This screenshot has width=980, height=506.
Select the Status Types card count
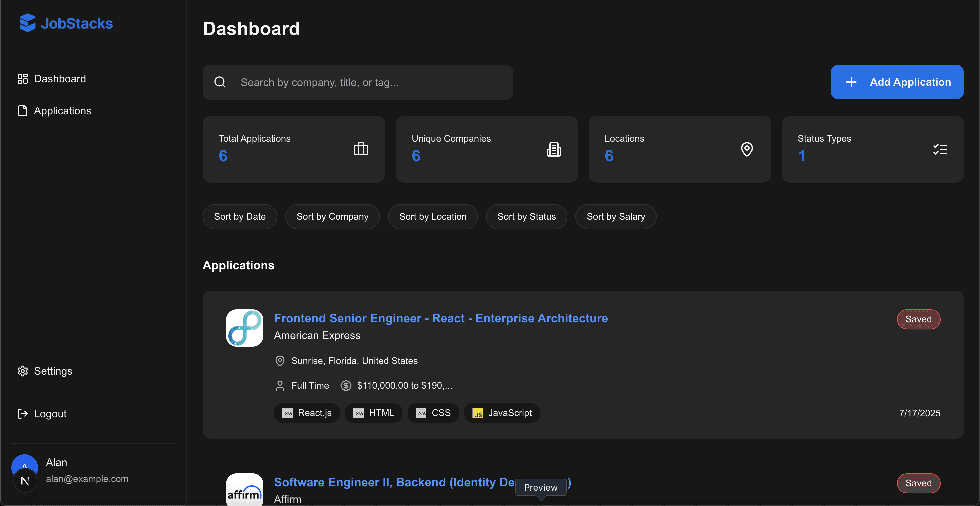[x=802, y=156]
